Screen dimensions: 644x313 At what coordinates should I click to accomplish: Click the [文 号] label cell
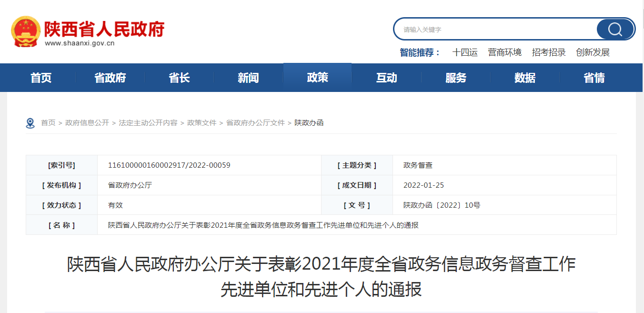(357, 205)
